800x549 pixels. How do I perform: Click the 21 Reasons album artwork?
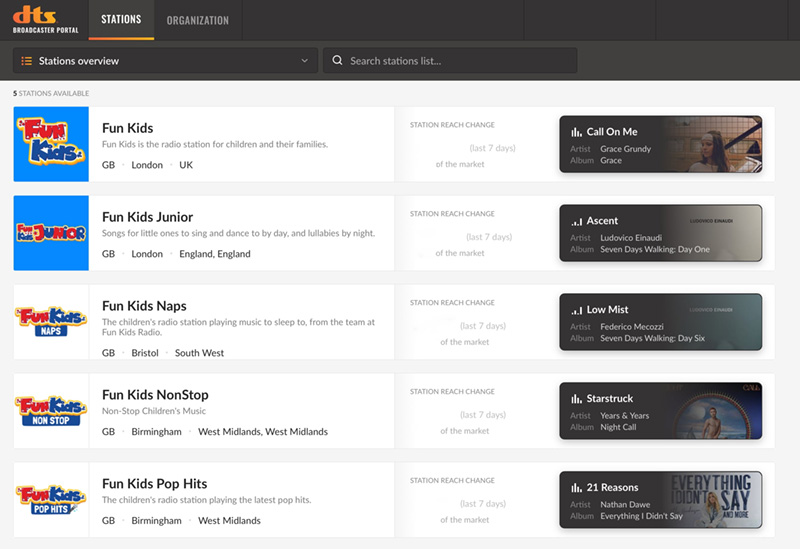[717, 500]
